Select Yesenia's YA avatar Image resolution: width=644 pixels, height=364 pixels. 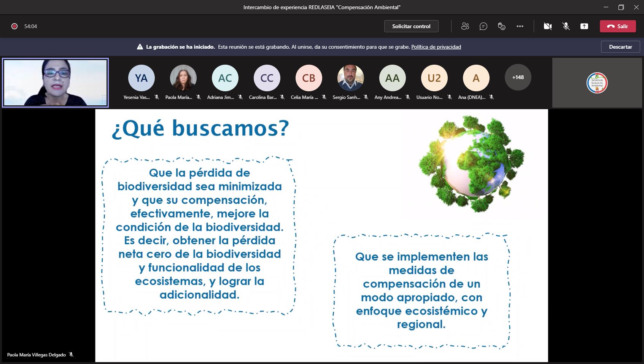142,78
